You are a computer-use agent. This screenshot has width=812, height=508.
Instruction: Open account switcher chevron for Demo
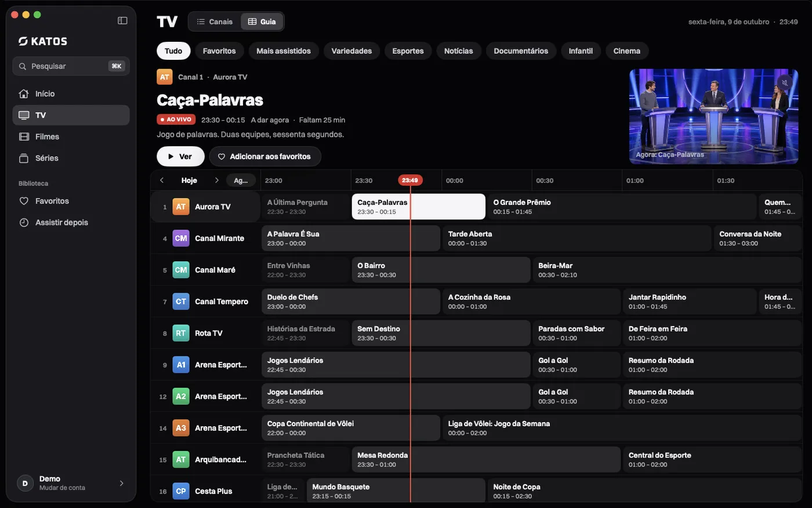121,483
